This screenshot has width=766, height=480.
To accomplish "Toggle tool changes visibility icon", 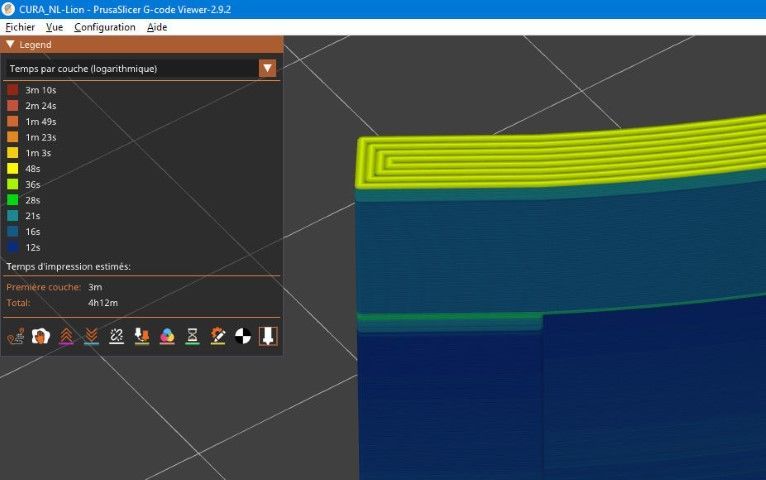I will click(142, 336).
